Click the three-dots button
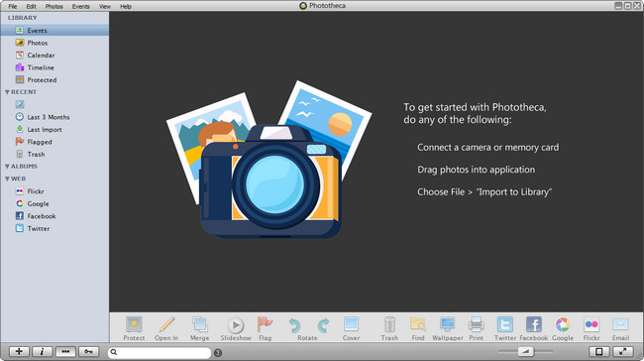Viewport: 644px width, 361px height. point(65,351)
